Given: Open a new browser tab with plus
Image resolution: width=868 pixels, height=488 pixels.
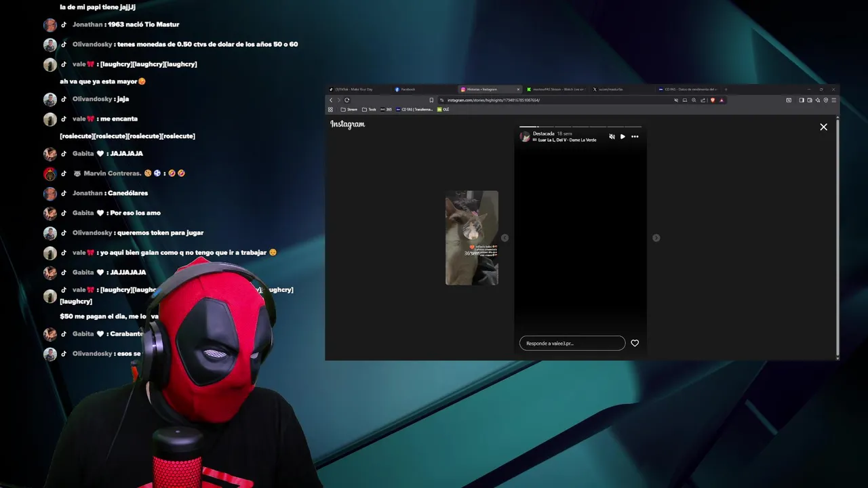Looking at the screenshot, I should coord(726,89).
